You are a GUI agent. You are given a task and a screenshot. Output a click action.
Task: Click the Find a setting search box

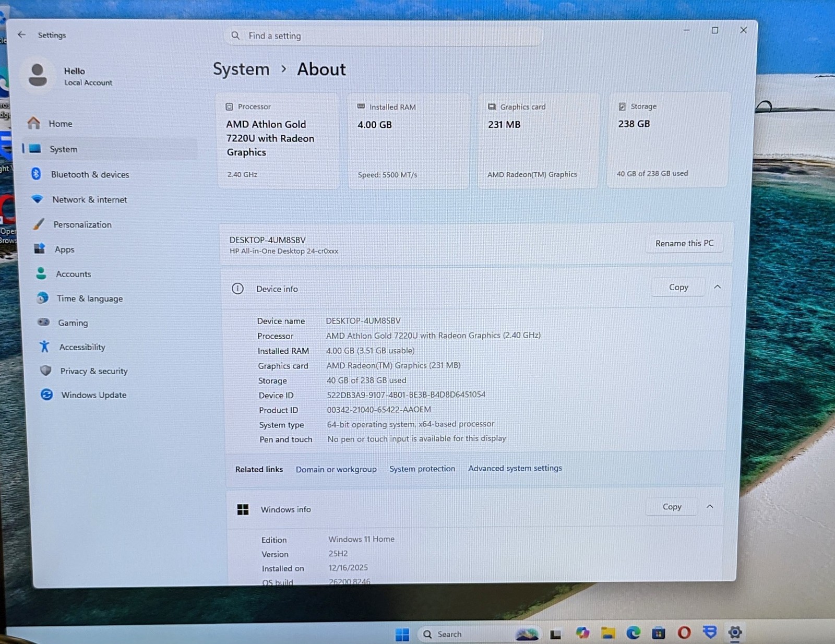tap(384, 35)
